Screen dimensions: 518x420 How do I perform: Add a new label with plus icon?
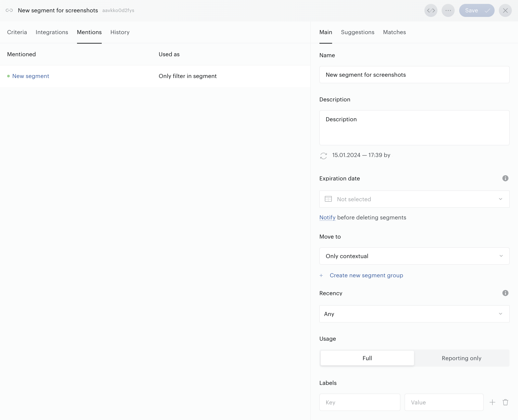pos(492,402)
